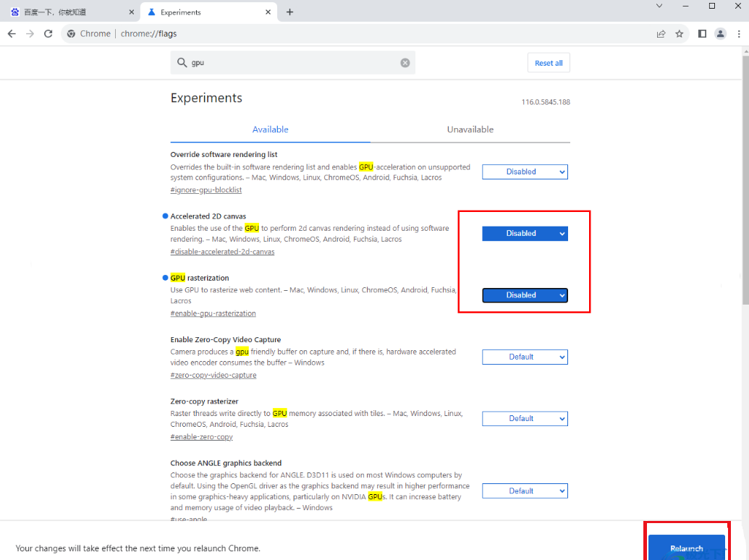
Task: Click the Chrome site info icon in address bar
Action: point(71,34)
